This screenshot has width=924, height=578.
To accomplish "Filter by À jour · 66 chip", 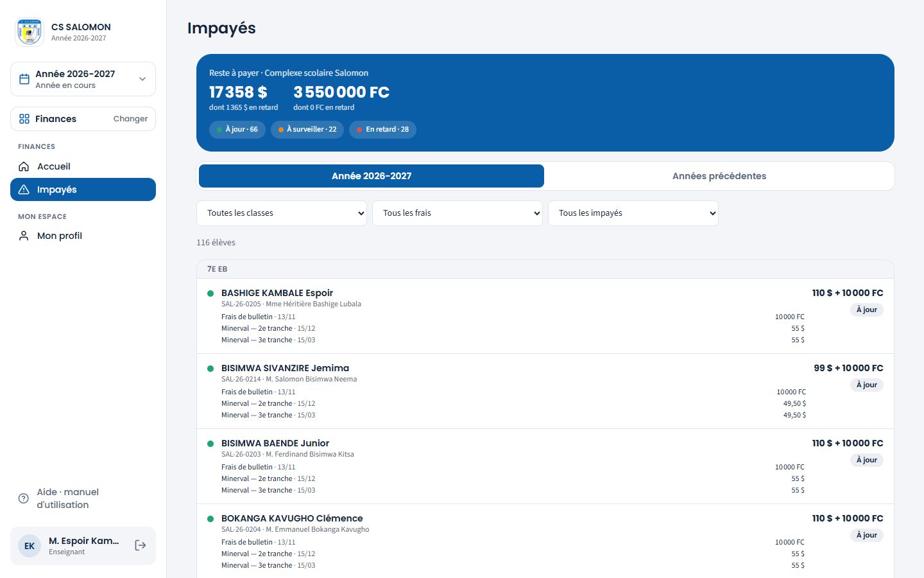I will (x=237, y=129).
